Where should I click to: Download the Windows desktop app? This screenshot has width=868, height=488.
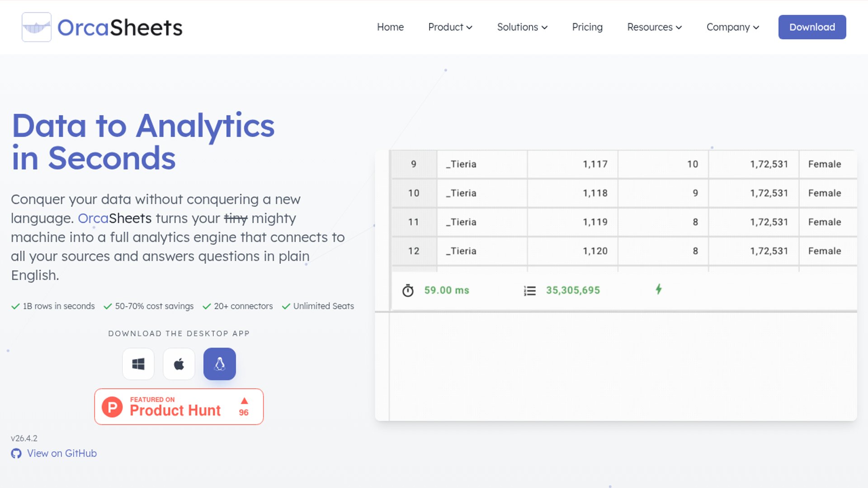point(138,364)
